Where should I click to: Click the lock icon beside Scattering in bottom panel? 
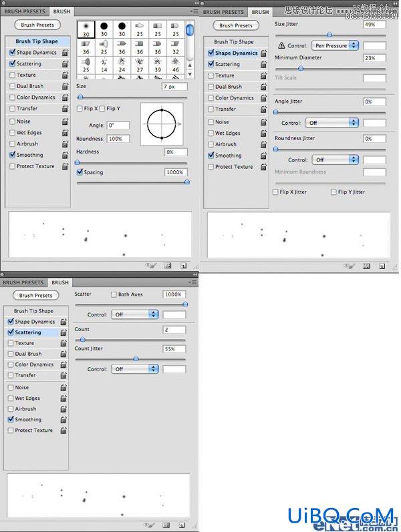[x=63, y=332]
